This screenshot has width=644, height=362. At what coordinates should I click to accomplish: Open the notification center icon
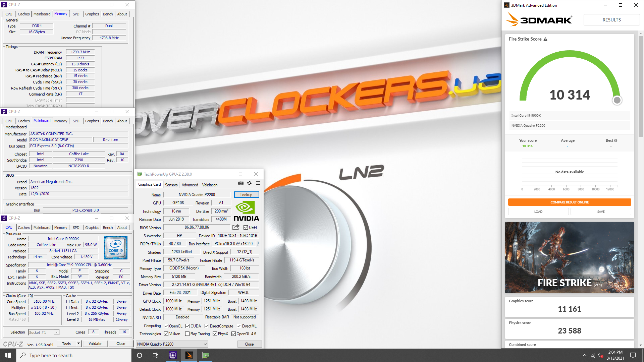633,355
